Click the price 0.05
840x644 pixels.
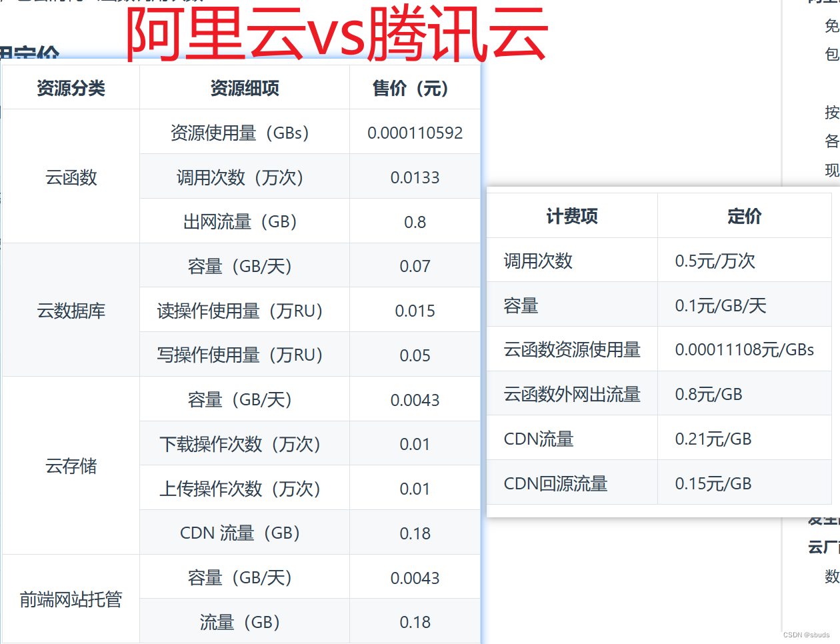[415, 355]
